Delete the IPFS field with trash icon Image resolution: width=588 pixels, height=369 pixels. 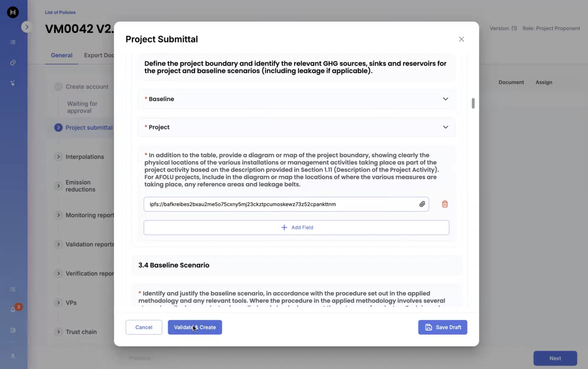tap(445, 204)
